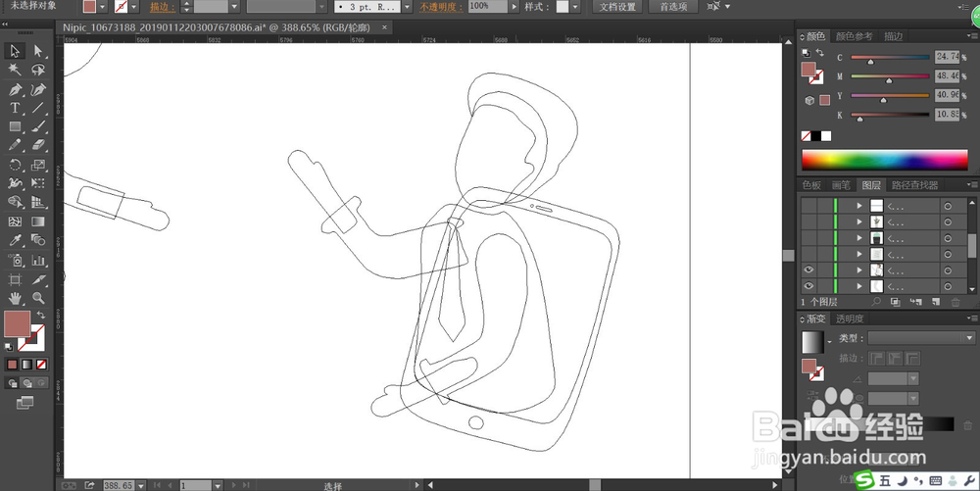This screenshot has width=980, height=491.
Task: Switch to 颜色参考 (Color Guide) tab
Action: pos(854,36)
